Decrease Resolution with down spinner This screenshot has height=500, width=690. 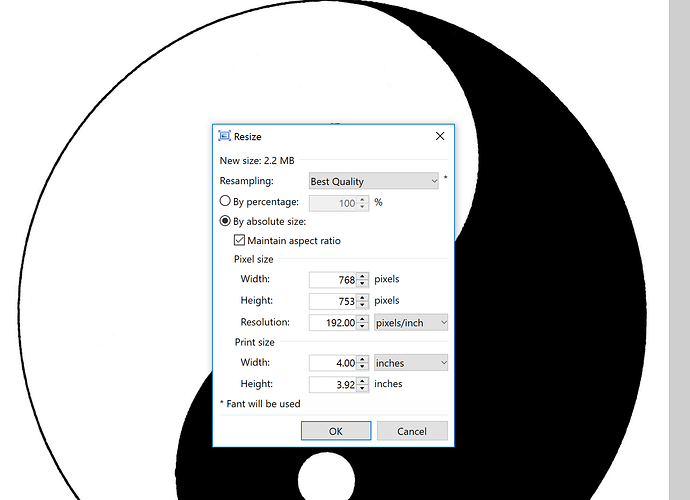363,326
